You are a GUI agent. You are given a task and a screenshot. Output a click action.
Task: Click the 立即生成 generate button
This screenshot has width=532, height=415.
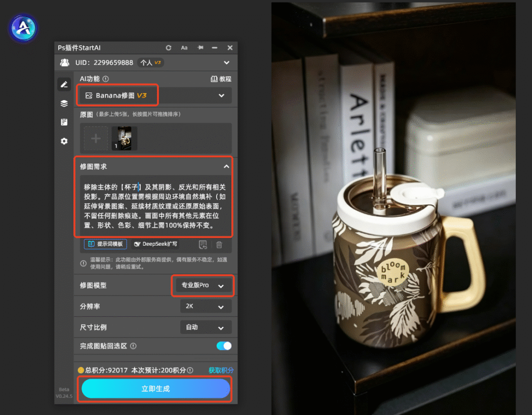pyautogui.click(x=156, y=389)
